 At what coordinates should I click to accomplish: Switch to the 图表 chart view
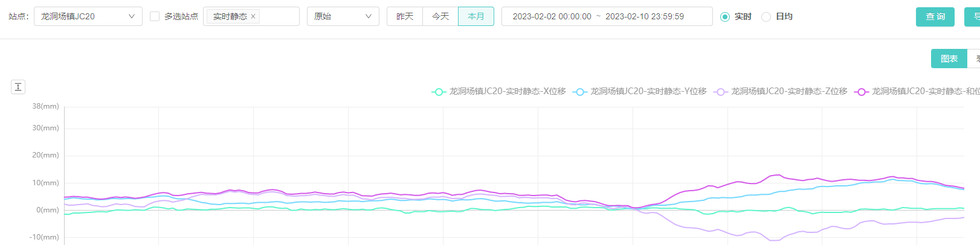click(949, 59)
